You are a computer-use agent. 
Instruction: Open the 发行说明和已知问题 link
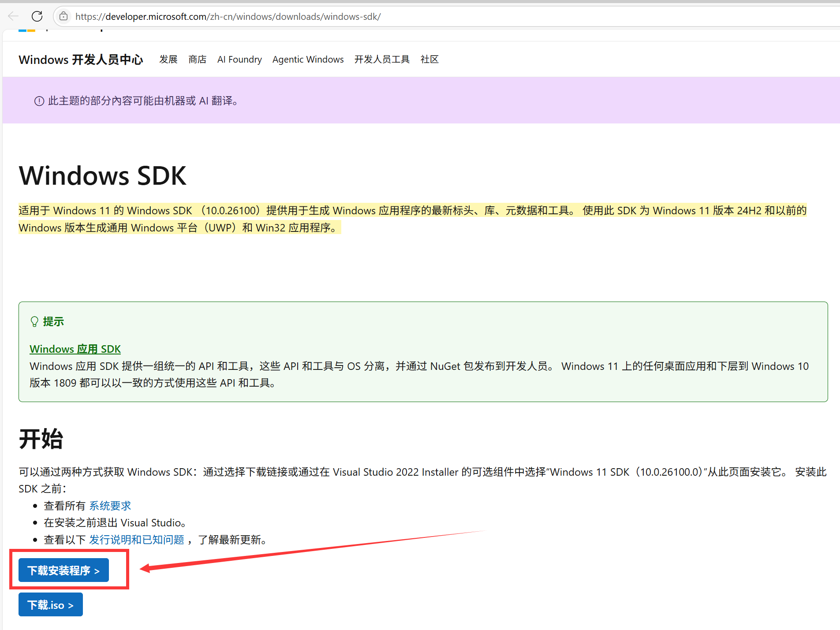tap(137, 540)
